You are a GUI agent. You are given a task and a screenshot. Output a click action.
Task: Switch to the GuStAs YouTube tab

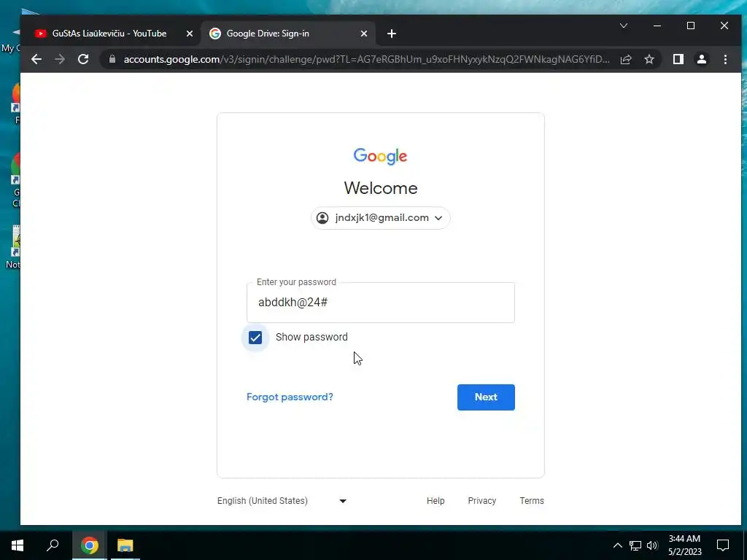click(111, 34)
